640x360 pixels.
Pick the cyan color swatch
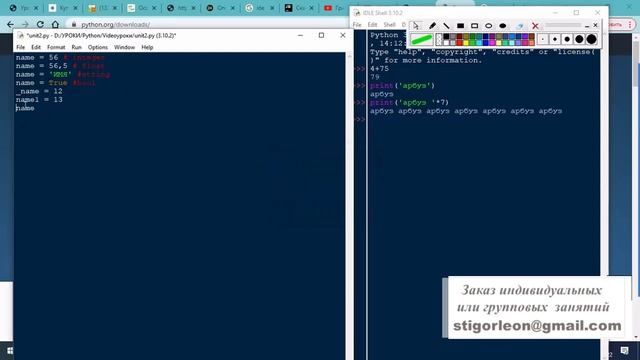(479, 42)
